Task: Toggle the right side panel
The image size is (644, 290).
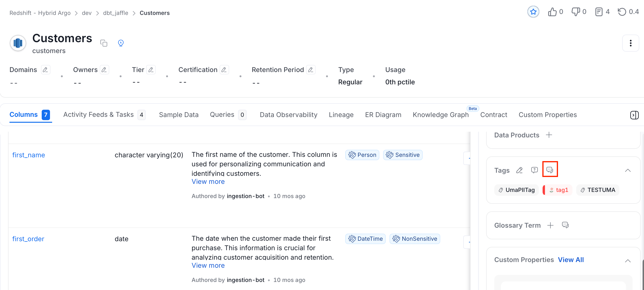Action: 634,115
